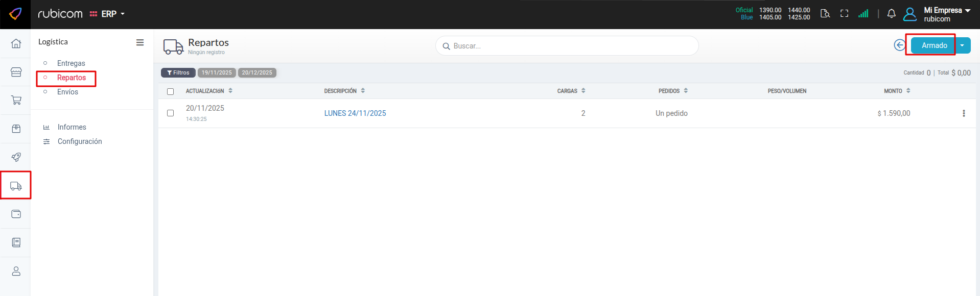This screenshot has height=296, width=980.
Task: Expand the ERP module dropdown
Action: pyautogui.click(x=108, y=14)
